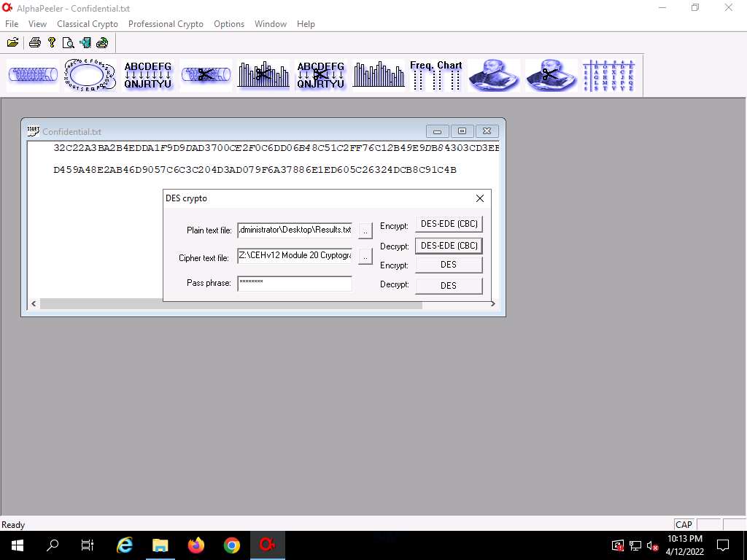Open Firefox from the taskbar

(196, 545)
